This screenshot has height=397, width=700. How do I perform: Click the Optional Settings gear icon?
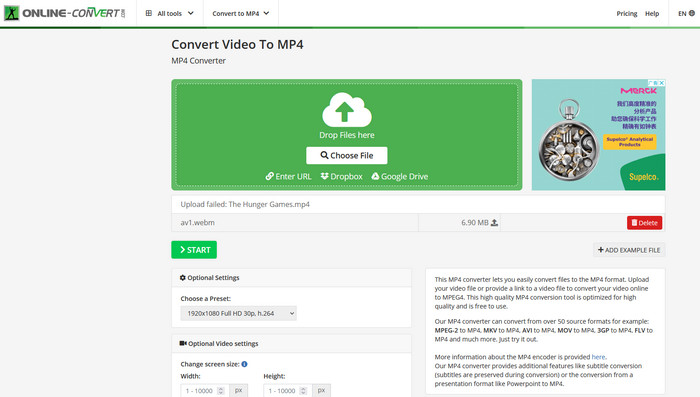(183, 278)
